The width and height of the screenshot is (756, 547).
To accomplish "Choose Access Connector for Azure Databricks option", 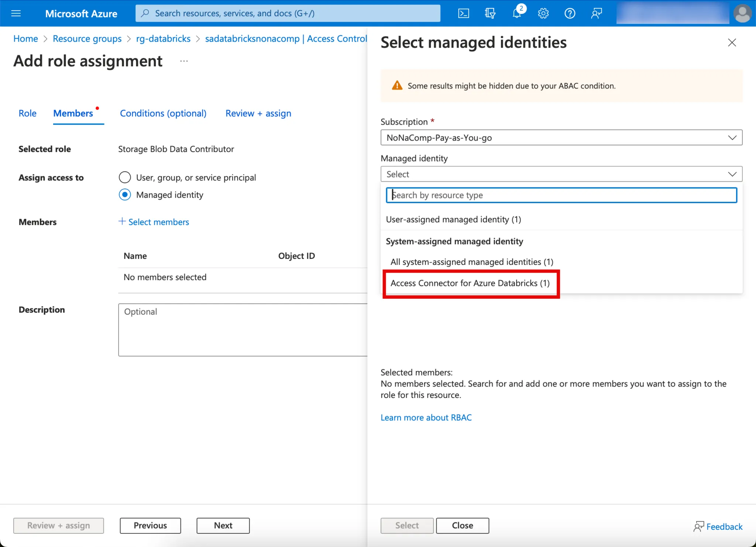I will pos(470,283).
